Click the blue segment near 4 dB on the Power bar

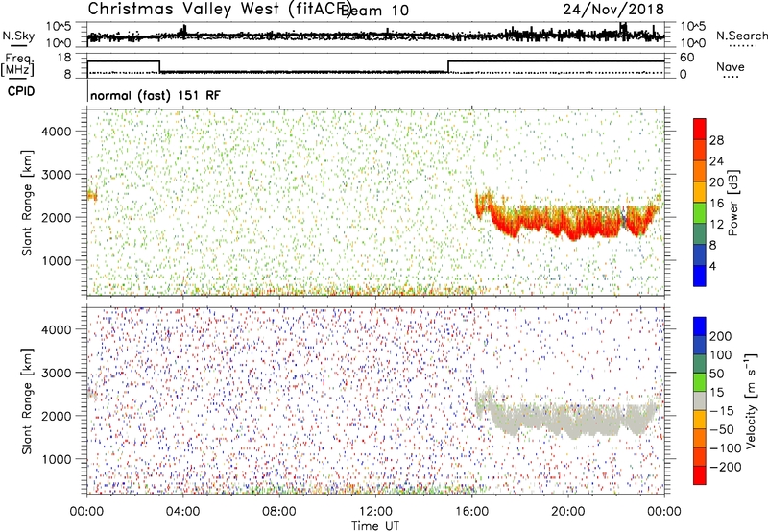[700, 276]
